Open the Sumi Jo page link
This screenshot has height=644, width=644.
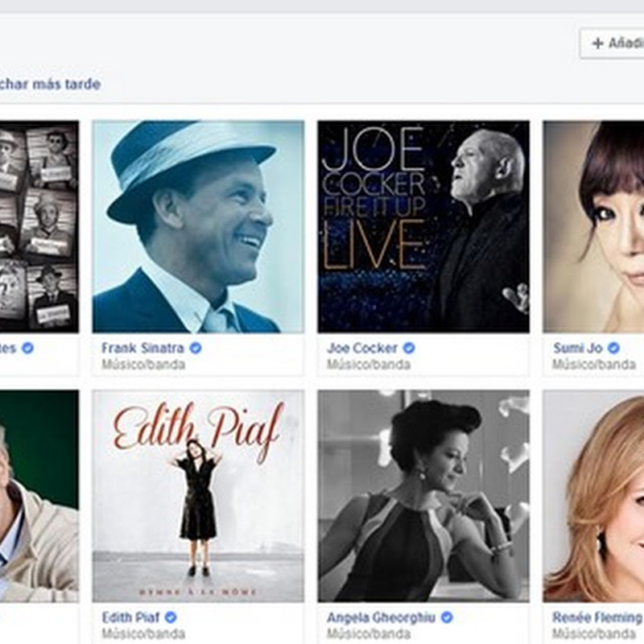pos(577,349)
